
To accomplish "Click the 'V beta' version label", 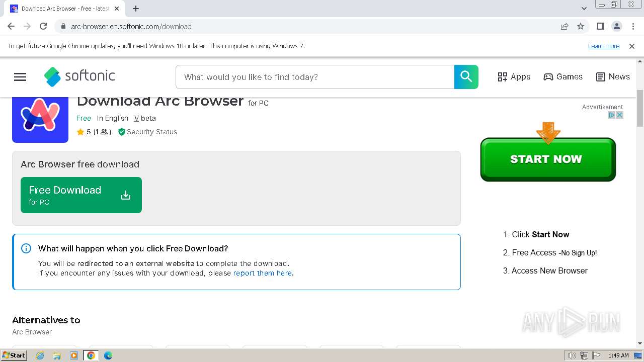I will [145, 118].
